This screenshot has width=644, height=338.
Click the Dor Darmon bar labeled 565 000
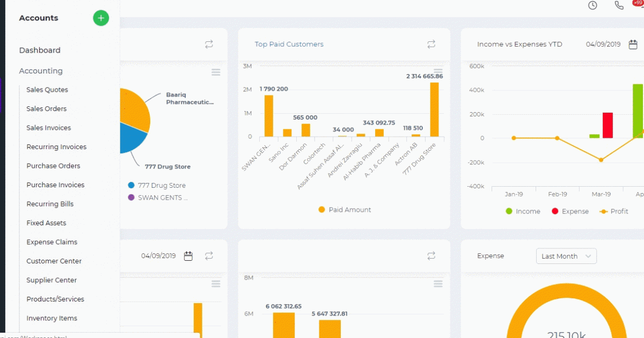click(x=305, y=130)
